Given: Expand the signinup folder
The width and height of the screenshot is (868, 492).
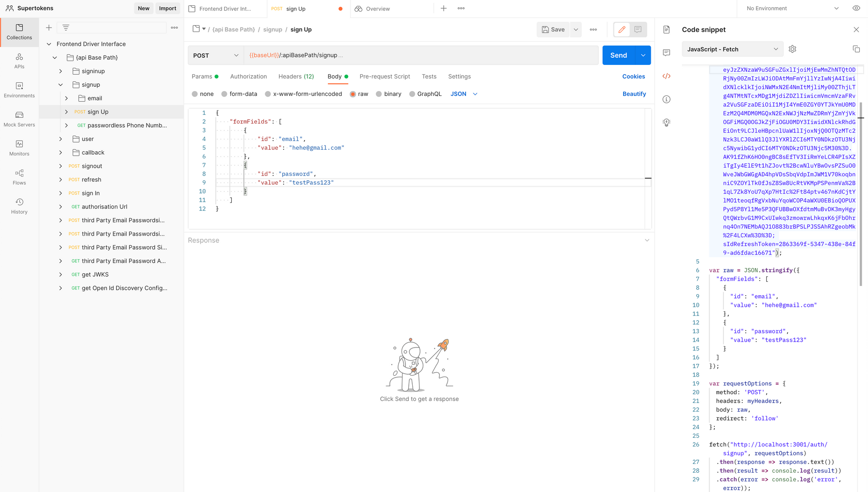Looking at the screenshot, I should click(x=61, y=71).
